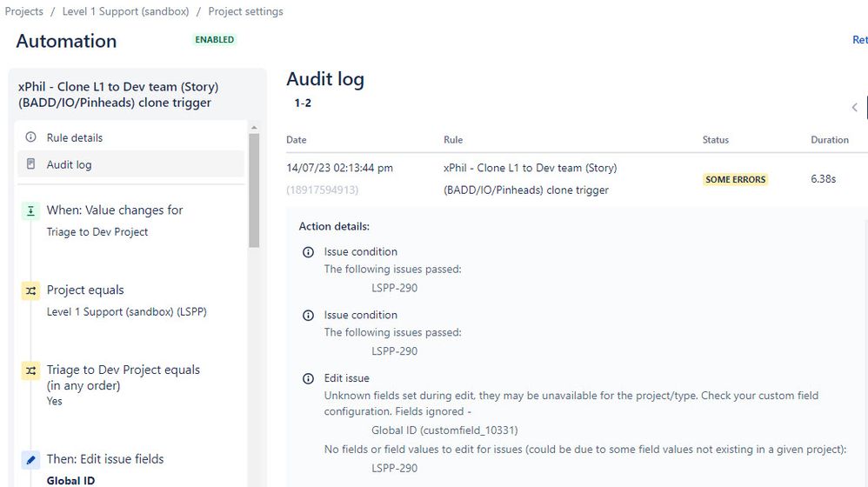The width and height of the screenshot is (868, 487).
Task: Open the Projects breadcrumb link
Action: tap(23, 11)
